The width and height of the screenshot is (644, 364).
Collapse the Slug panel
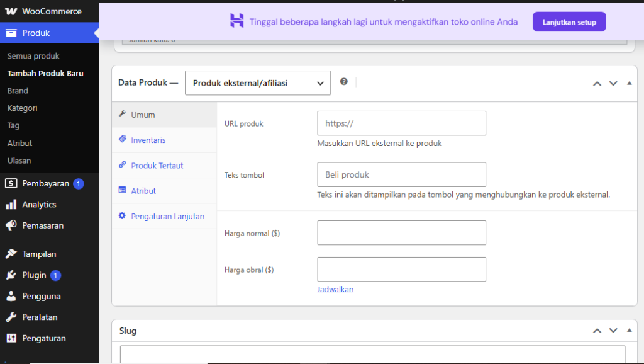pyautogui.click(x=629, y=330)
